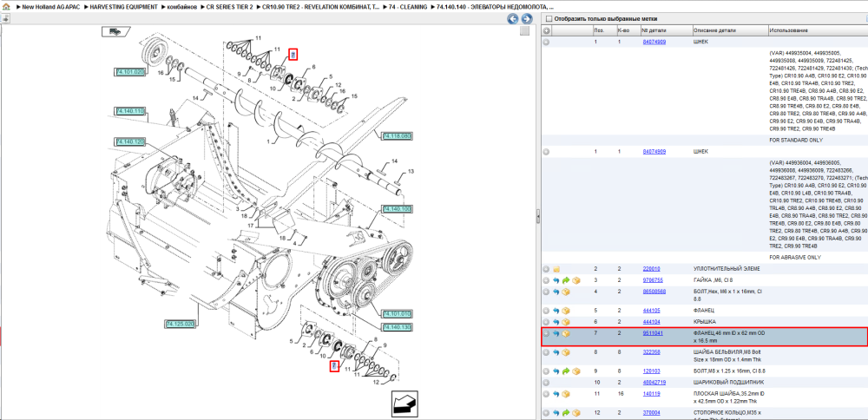Click the '№ детали' column header
868x420 pixels.
[666, 30]
